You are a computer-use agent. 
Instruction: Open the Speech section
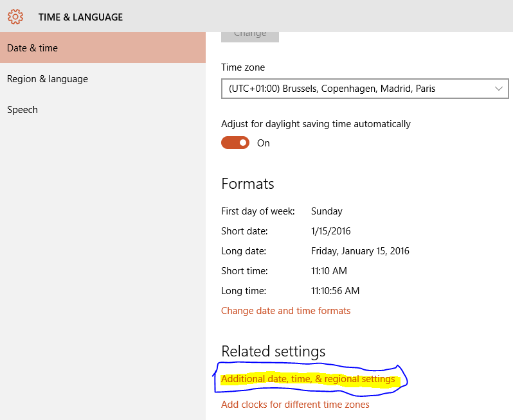(x=103, y=109)
